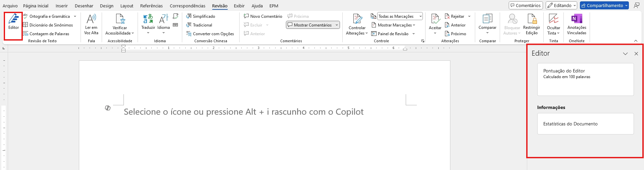Screen dimensions: 644x170
Task: Click Copilot icon beside document text
Action: 108,108
